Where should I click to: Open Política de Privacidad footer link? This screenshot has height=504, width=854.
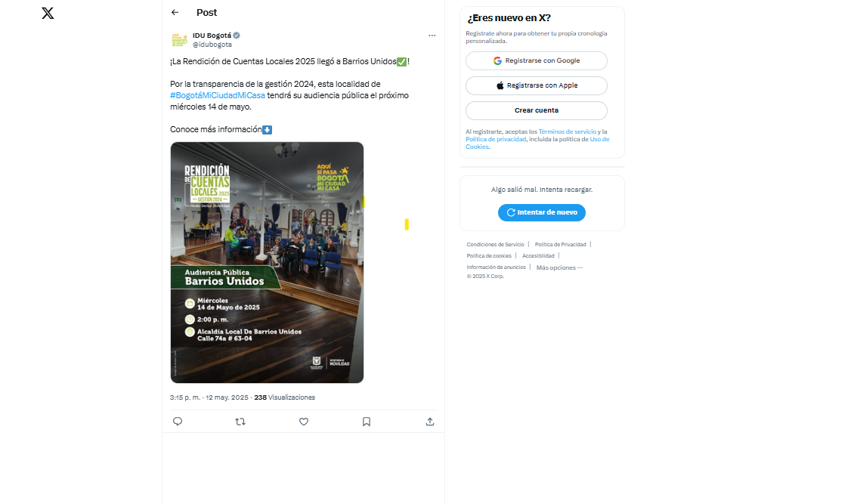pos(561,244)
